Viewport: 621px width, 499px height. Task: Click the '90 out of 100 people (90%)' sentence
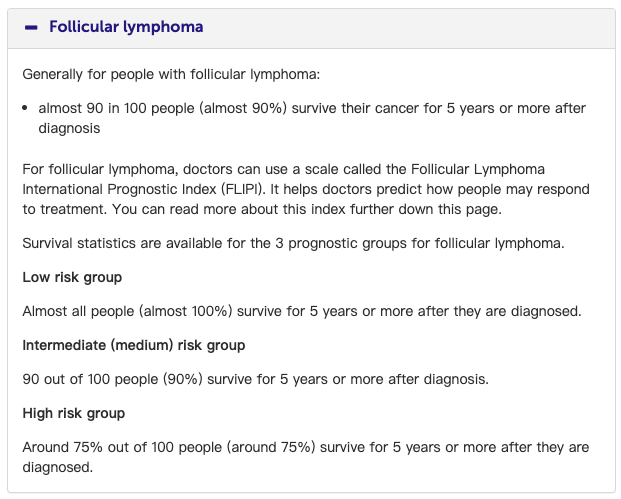click(x=255, y=379)
